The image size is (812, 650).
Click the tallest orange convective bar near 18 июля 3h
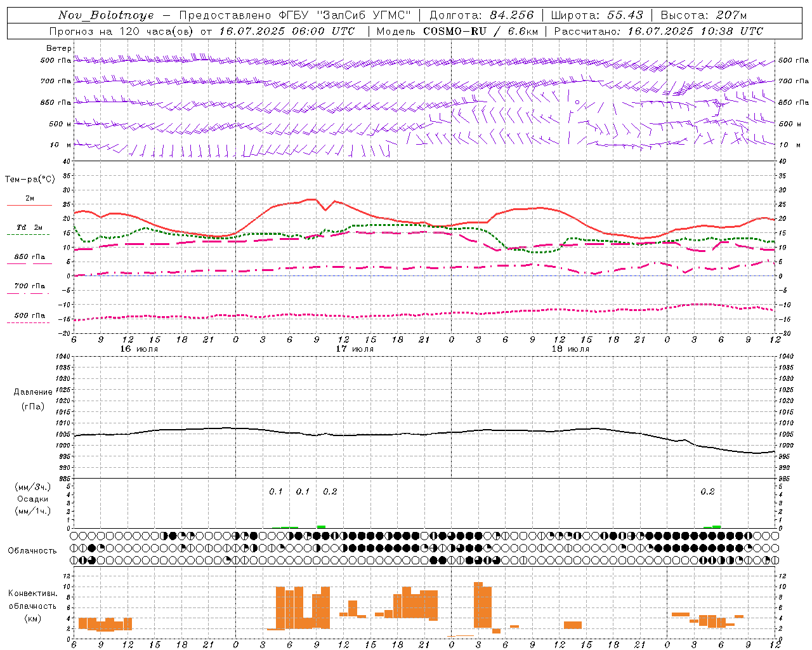pyautogui.click(x=478, y=605)
